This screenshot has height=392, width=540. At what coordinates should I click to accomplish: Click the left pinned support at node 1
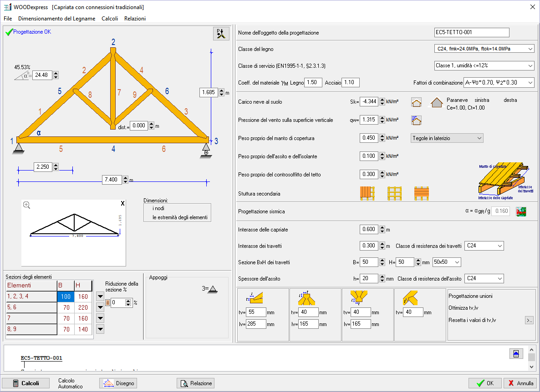coord(19,148)
